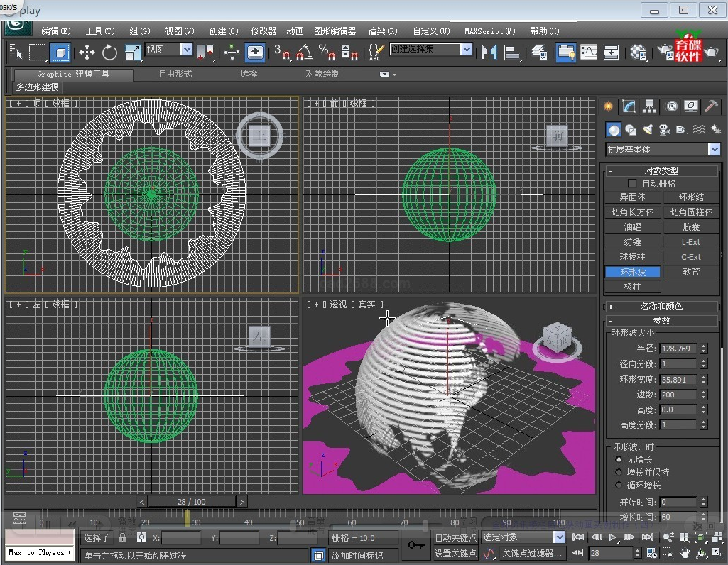Screen dimensions: 728x565
Task: Select the Lights creation category icon
Action: click(x=647, y=130)
